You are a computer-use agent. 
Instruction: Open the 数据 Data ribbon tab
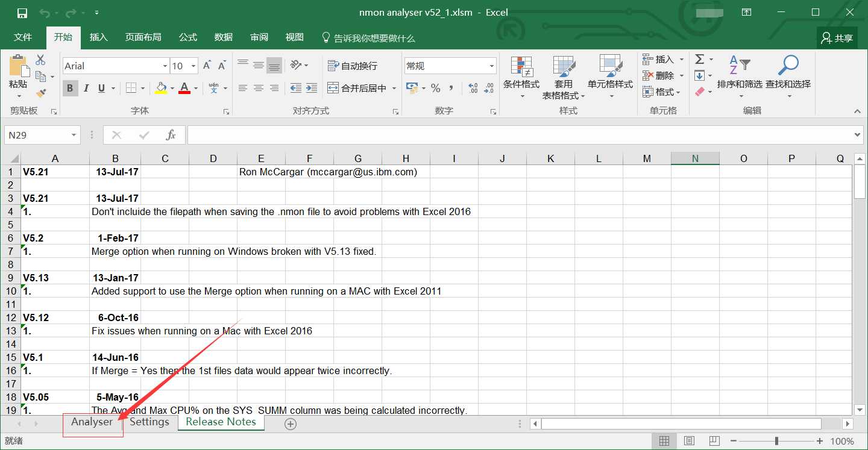pyautogui.click(x=224, y=37)
